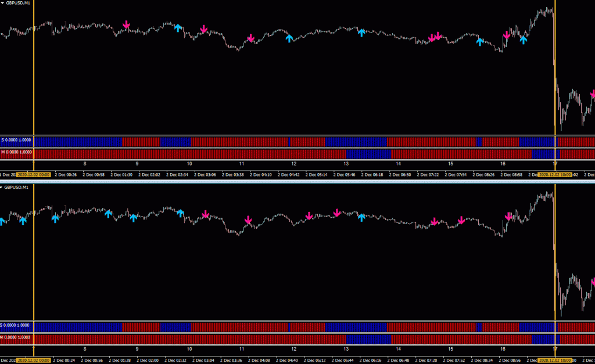Select the pink sell arrow above hour 11 in lower chart
The image size is (595, 364).
click(248, 220)
